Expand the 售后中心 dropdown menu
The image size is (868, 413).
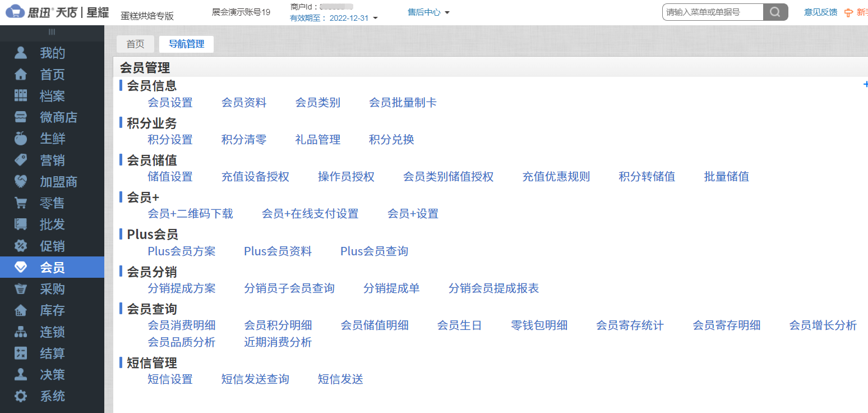(x=428, y=11)
